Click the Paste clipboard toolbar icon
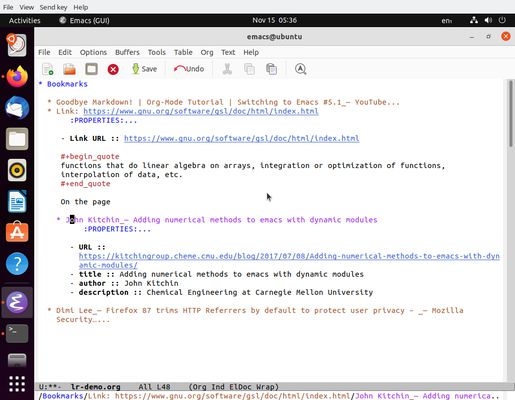 tap(271, 69)
